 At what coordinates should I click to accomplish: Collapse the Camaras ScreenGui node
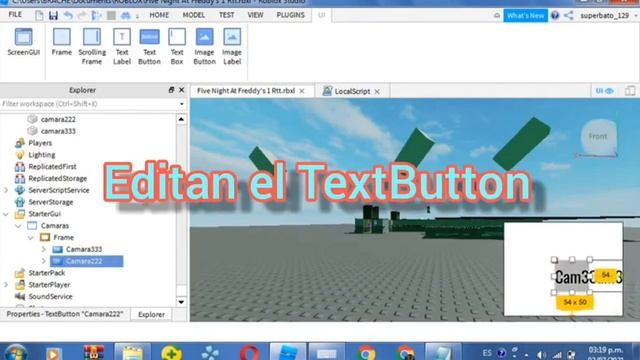[18, 226]
